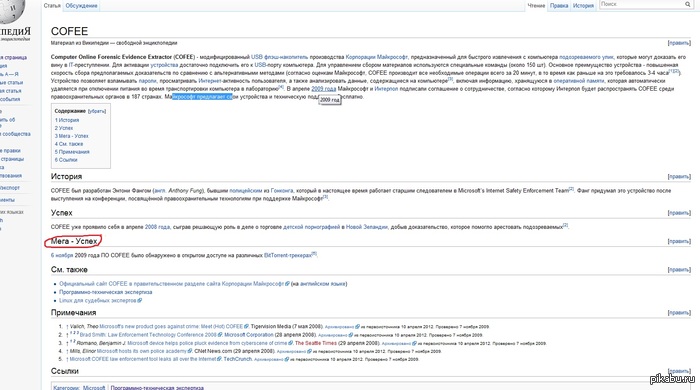The height and width of the screenshot is (390, 700).
Task: Open the 'Новой Зеландии' link
Action: tap(367, 227)
